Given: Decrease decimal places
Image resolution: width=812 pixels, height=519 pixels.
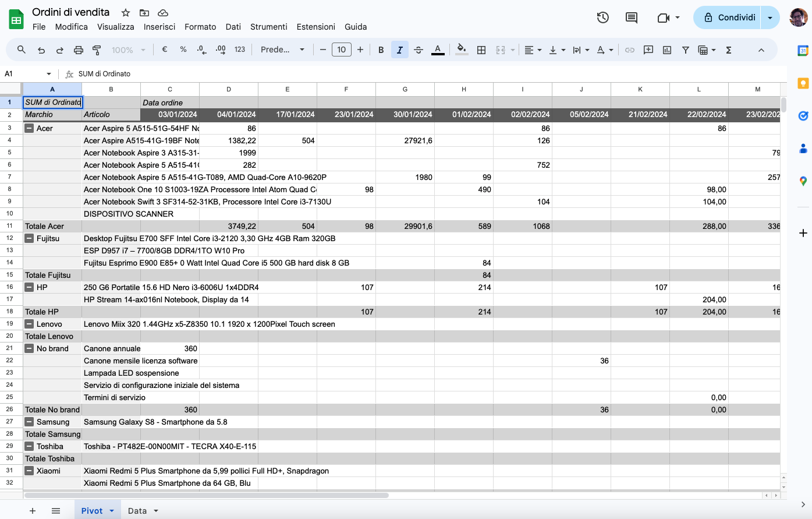Looking at the screenshot, I should pos(202,50).
